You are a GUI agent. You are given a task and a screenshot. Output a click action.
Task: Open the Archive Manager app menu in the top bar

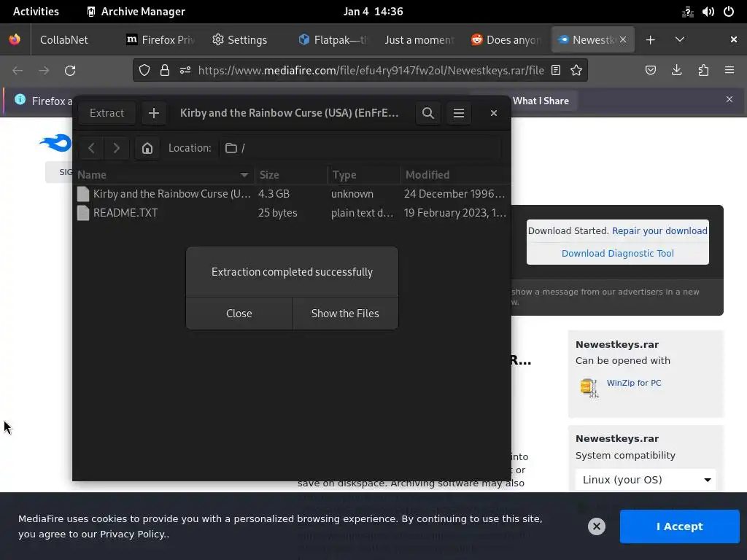pyautogui.click(x=136, y=12)
